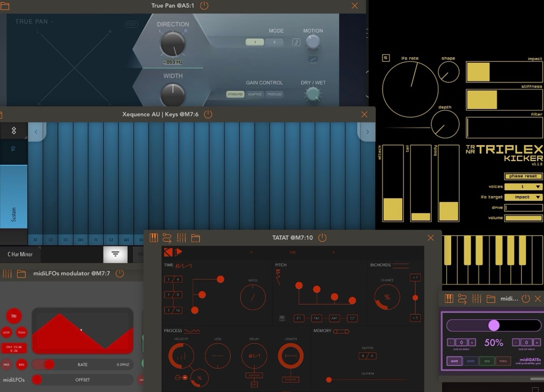The image size is (544, 392).
Task: Enable the ADAPTIVE gain control option
Action: click(x=255, y=94)
